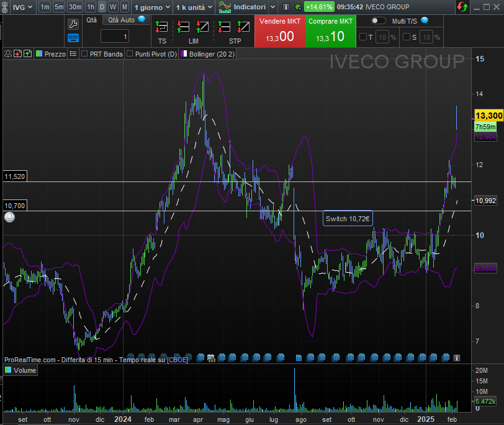
Task: Toggle the Multi T/S switch
Action: coord(379,21)
